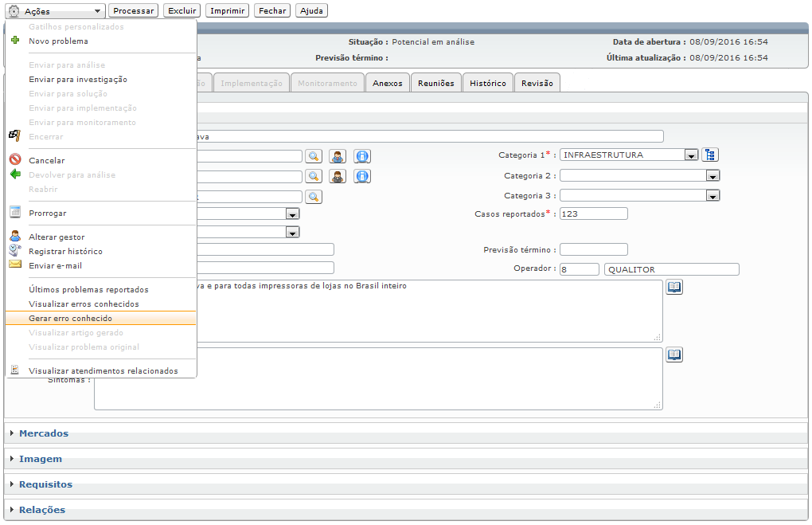Viewport: 812px width, 525px height.
Task: Open the book icon beside the description textarea
Action: 673,287
